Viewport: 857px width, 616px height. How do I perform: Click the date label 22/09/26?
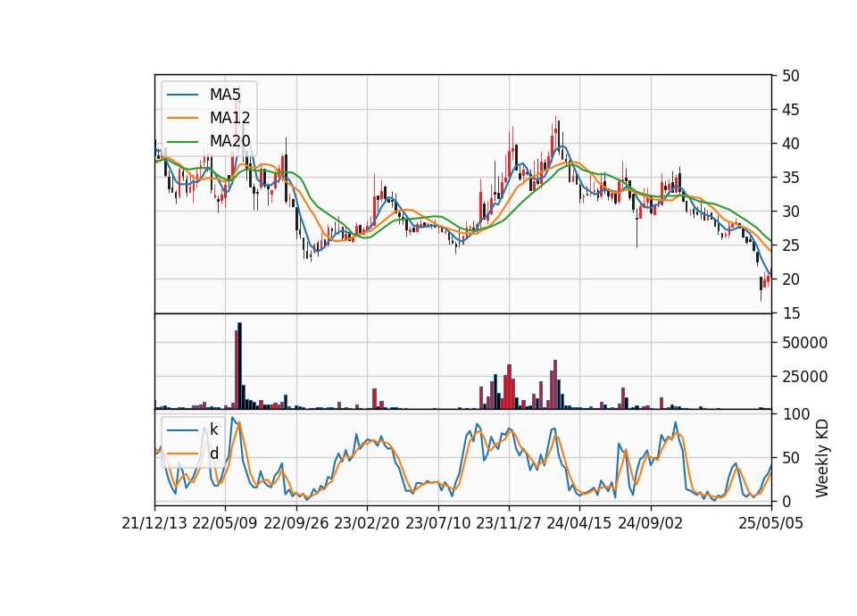tap(296, 523)
